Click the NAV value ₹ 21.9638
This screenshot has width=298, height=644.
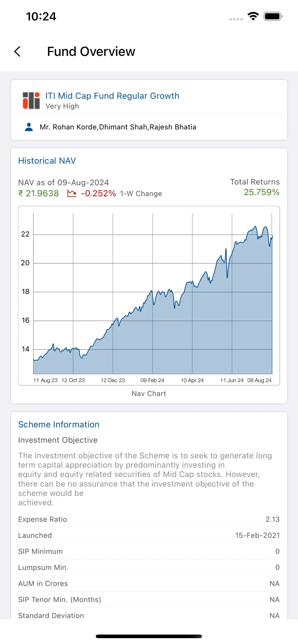click(38, 193)
